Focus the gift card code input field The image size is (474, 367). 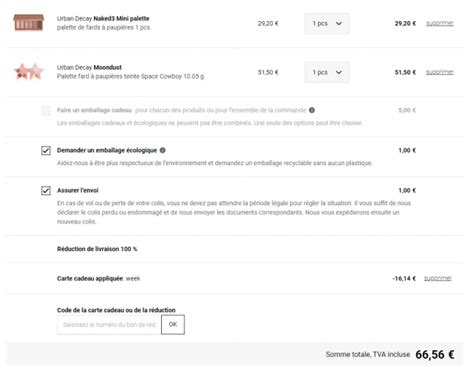coord(109,324)
